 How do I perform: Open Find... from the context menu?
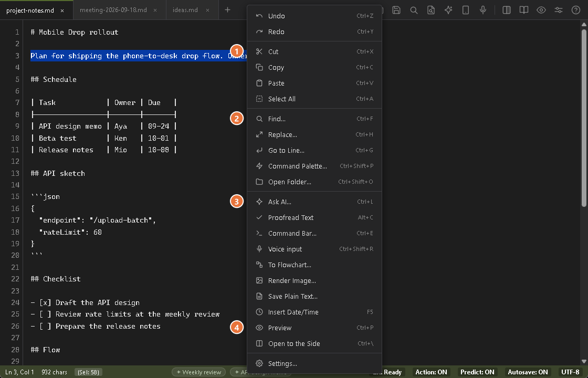(314, 119)
